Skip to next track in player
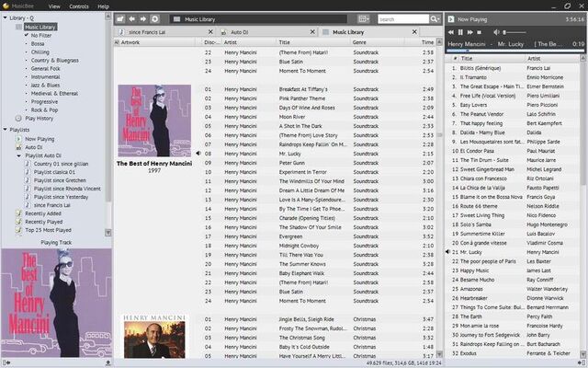The height and width of the screenshot is (368, 588). [x=469, y=32]
